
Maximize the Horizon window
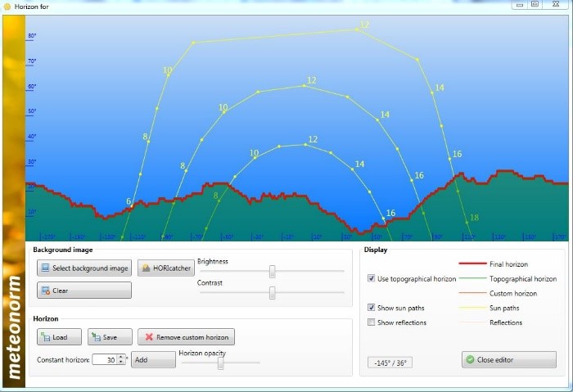[535, 5]
